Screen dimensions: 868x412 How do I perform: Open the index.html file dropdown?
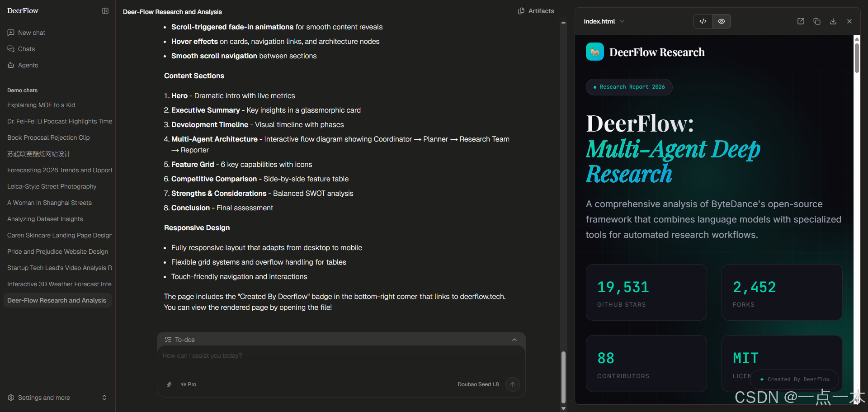[604, 21]
